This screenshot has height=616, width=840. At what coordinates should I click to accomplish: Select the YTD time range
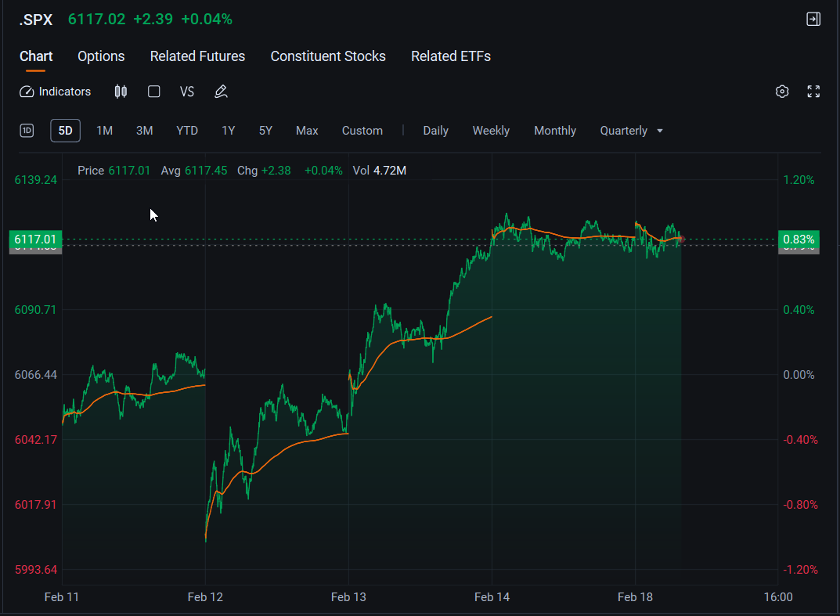[x=187, y=131]
